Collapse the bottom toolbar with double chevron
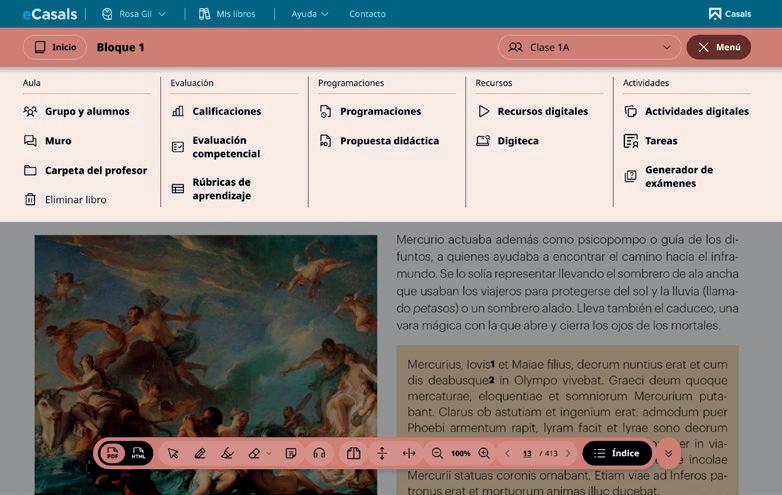Image resolution: width=782 pixels, height=495 pixels. 668,453
